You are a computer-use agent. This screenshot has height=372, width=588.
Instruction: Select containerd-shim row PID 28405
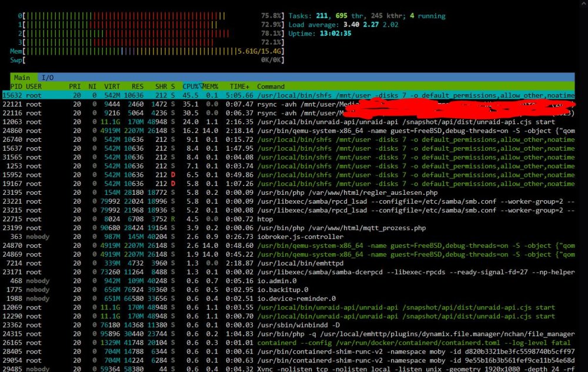288,351
